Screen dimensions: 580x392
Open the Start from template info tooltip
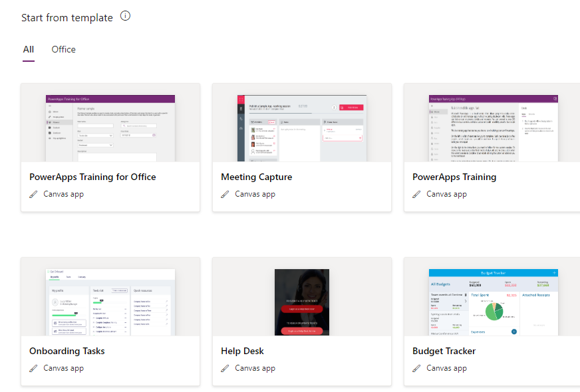coord(125,15)
